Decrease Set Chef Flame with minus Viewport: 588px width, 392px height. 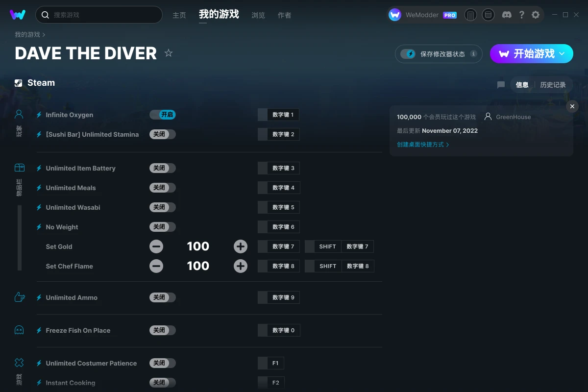(156, 266)
